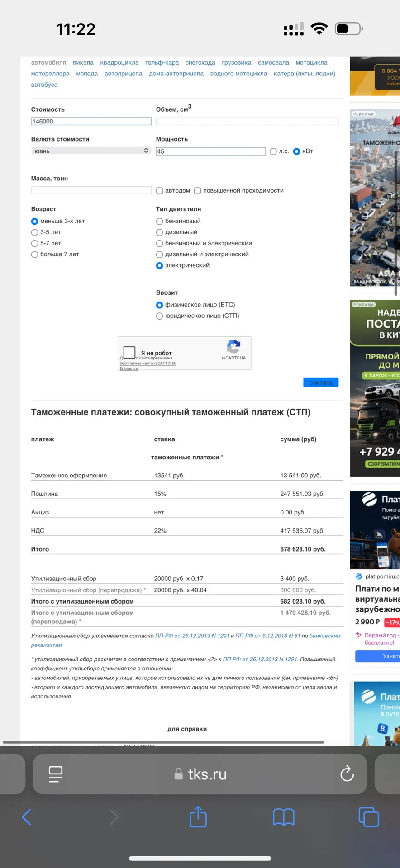Choose 'бензиновый' engine type

pyautogui.click(x=159, y=221)
